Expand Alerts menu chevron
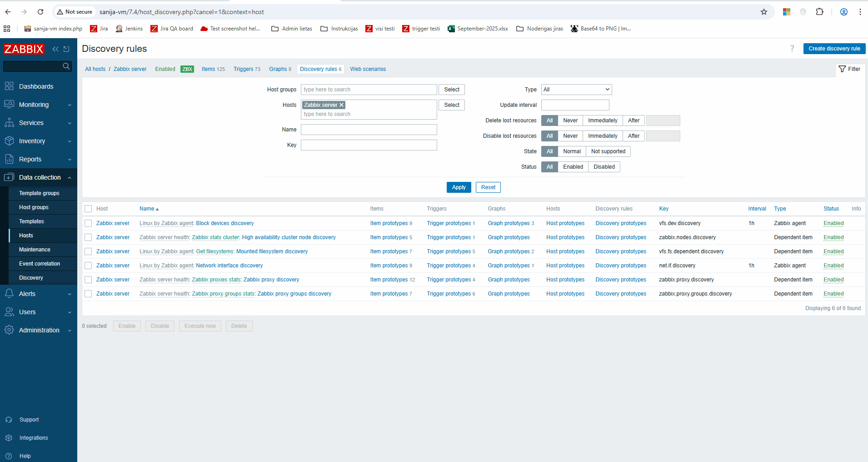 (70, 294)
